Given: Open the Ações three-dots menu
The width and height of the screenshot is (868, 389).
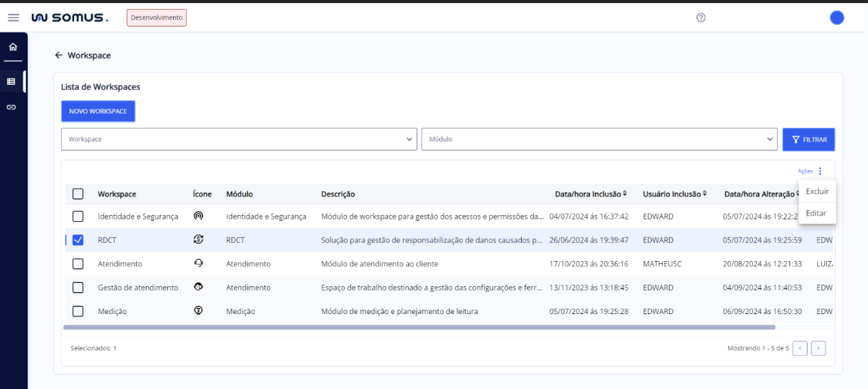Looking at the screenshot, I should pos(820,171).
